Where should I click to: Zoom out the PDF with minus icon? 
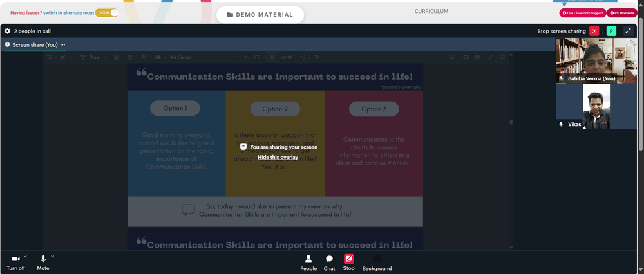coord(235,57)
